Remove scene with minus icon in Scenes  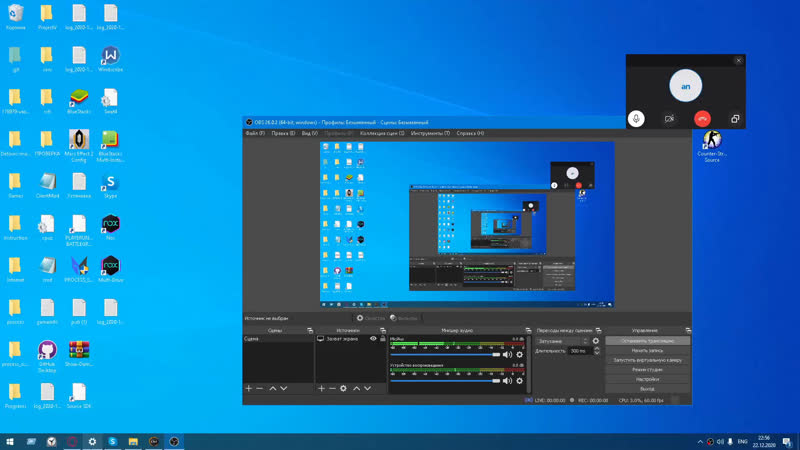(260, 388)
